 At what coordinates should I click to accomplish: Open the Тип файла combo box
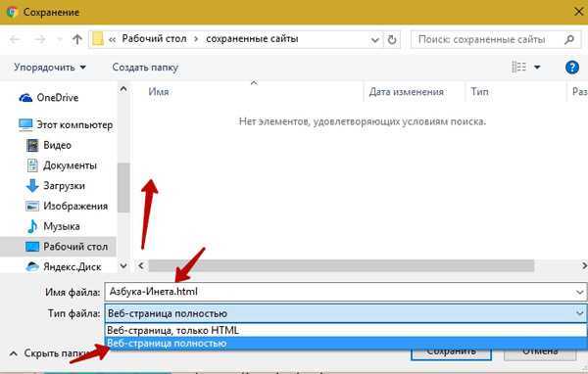(346, 313)
